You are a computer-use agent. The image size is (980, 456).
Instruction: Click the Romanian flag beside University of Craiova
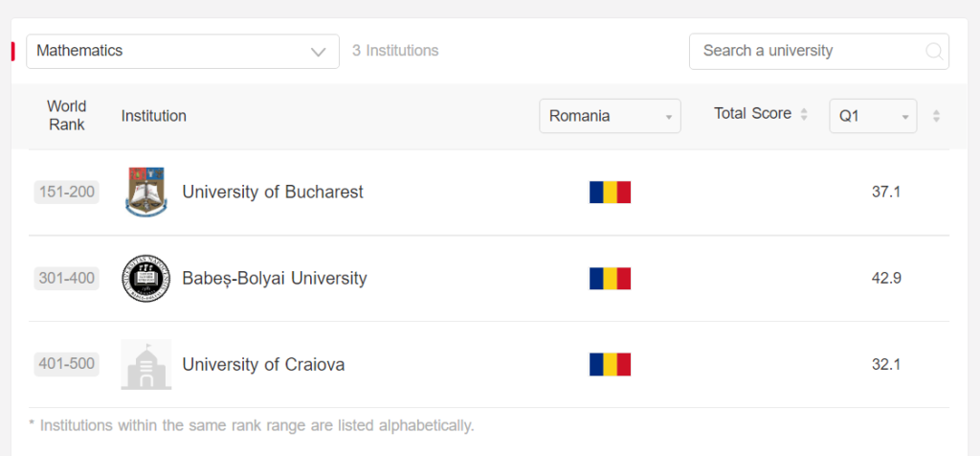click(x=610, y=365)
